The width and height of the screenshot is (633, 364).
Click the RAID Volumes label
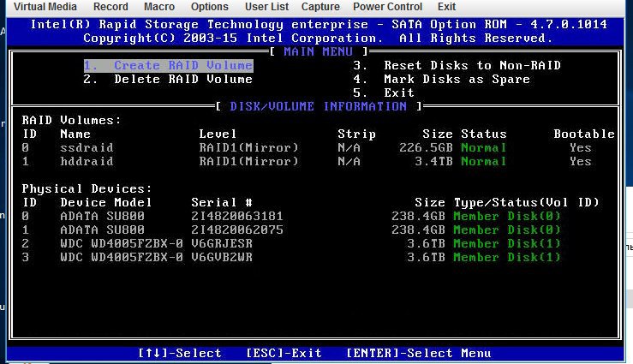coord(71,120)
